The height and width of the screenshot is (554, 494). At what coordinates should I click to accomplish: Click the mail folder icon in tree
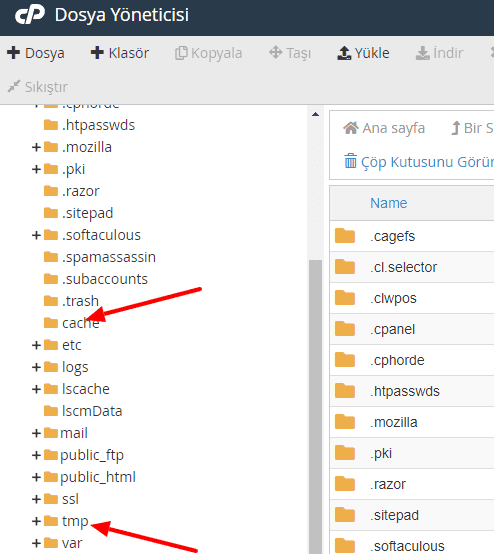click(51, 433)
